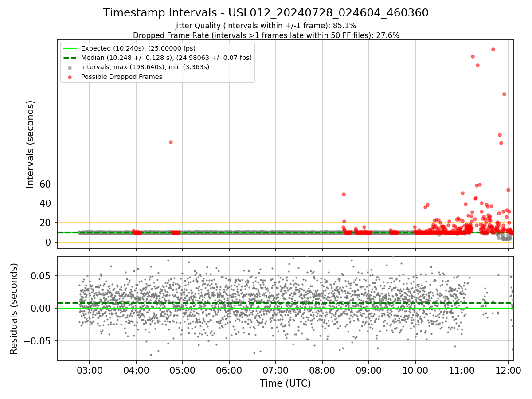Viewport: 532px width, 399px height.
Task: Click the solid green line sample in legend
Action: coord(70,48)
